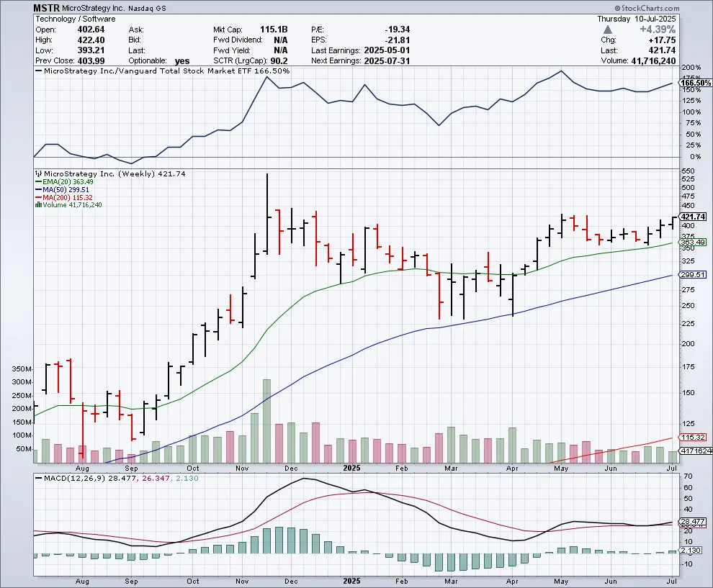Click the 100M label on the volume axis

pyautogui.click(x=22, y=435)
